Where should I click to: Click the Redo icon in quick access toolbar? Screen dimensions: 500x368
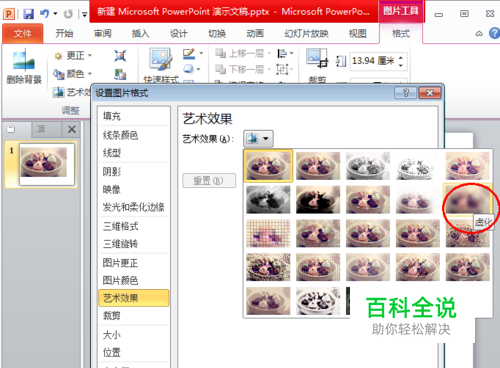[x=68, y=14]
